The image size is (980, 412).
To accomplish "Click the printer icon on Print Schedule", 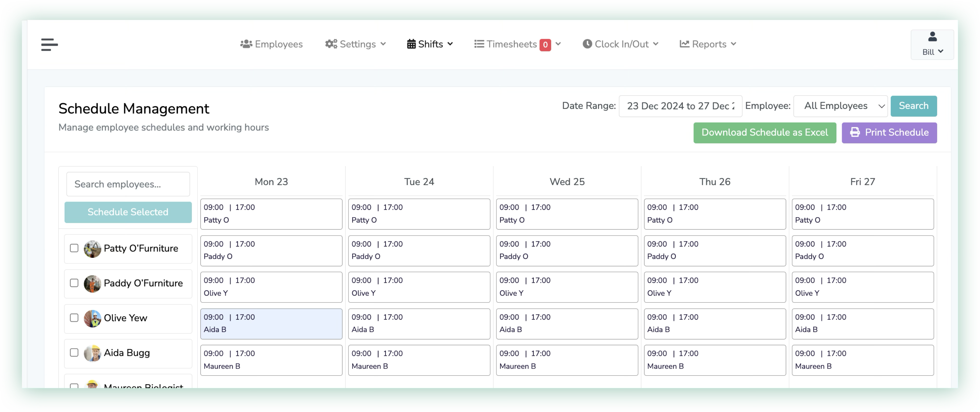I will click(855, 132).
